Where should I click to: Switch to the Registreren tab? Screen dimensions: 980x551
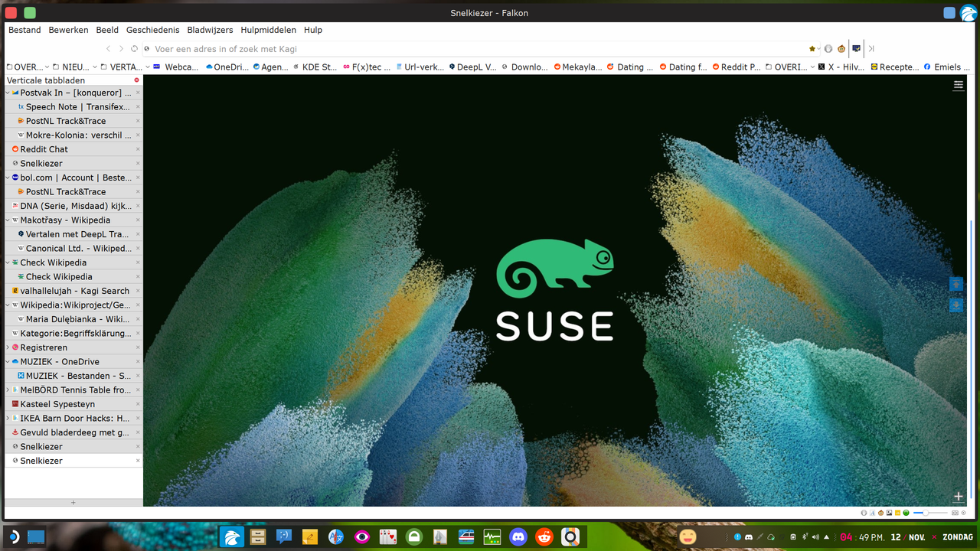73,347
